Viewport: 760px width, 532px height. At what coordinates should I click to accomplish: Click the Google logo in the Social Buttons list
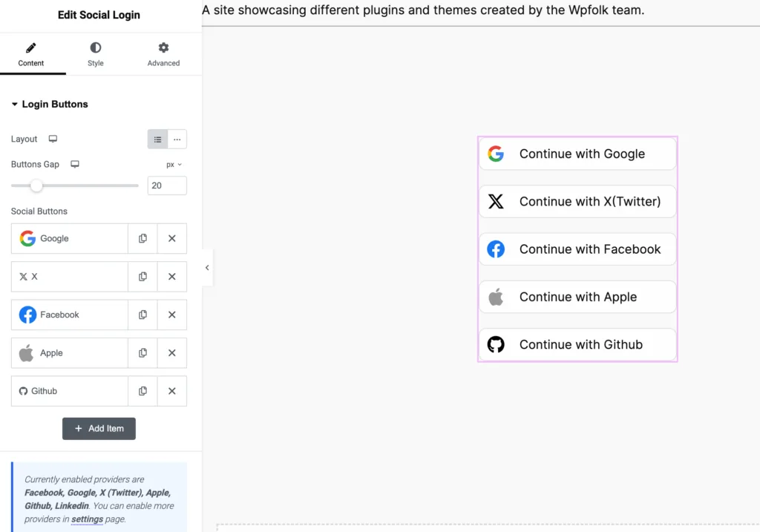27,238
